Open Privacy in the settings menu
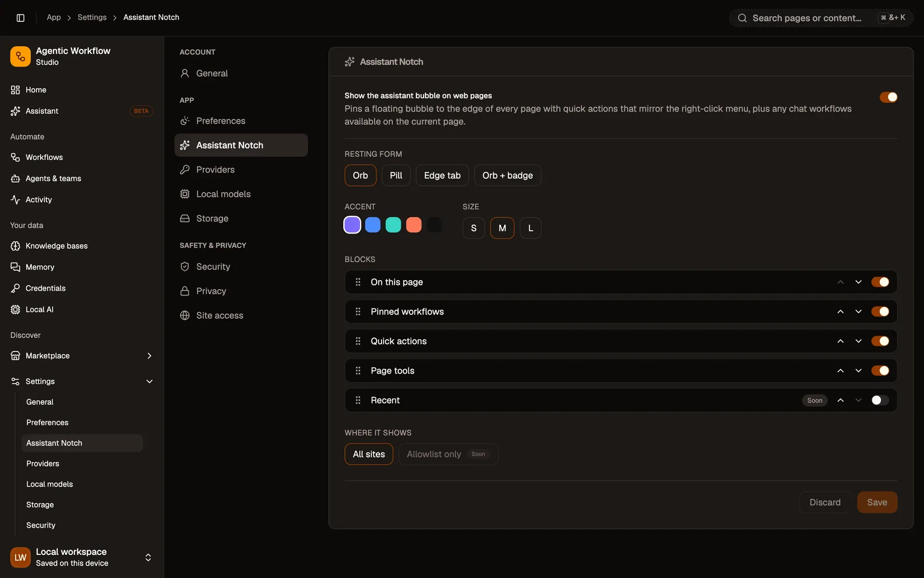The height and width of the screenshot is (578, 924). point(241,291)
